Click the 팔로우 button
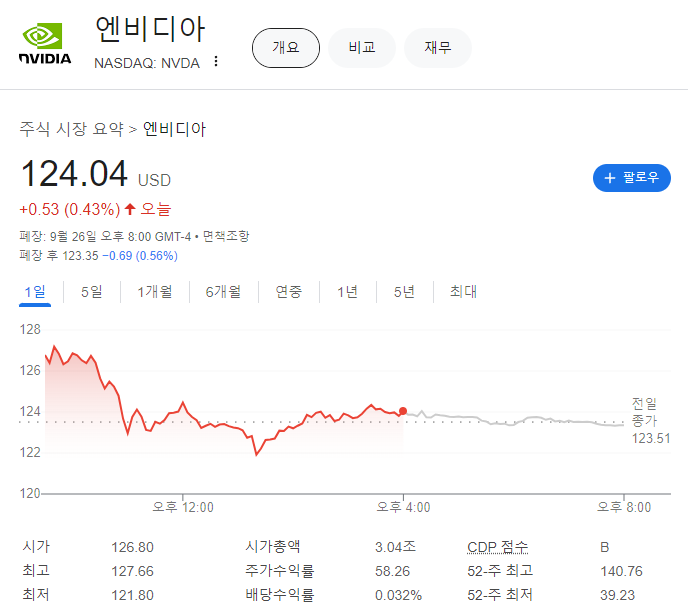Viewport: 688px width, 616px height. 631,178
